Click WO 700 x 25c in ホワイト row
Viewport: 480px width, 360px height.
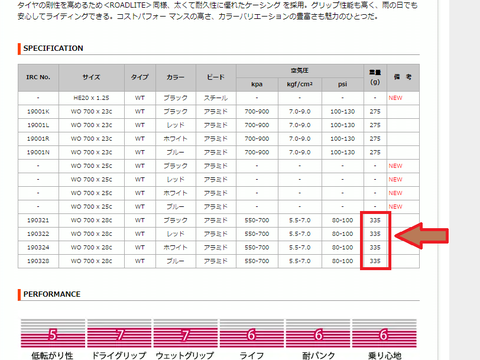91,193
